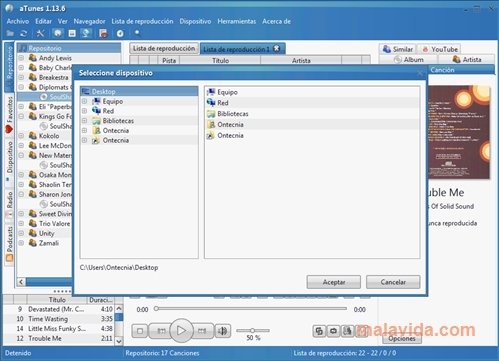The width and height of the screenshot is (499, 361).
Task: Open the Podcasts side tab
Action: tap(9, 243)
